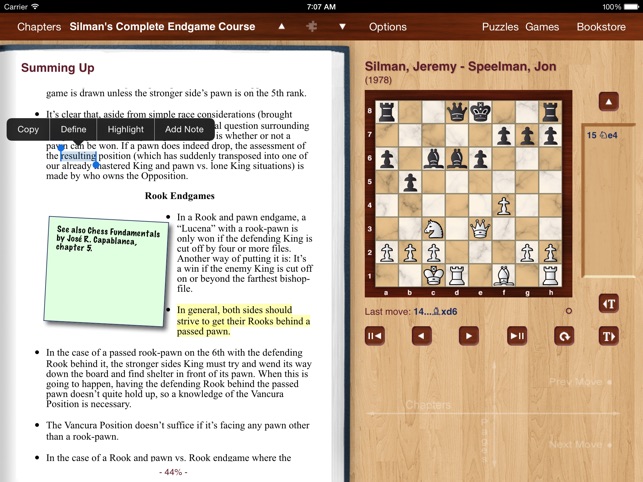Tap the Last move 14...Bxd6 text
The image size is (643, 482).
(411, 312)
